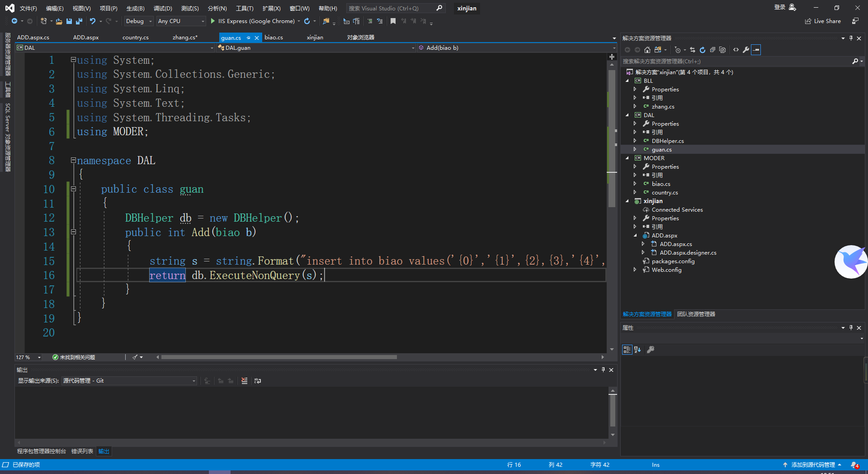This screenshot has height=474, width=868.
Task: Open the 文件(F) menu
Action: pos(28,9)
